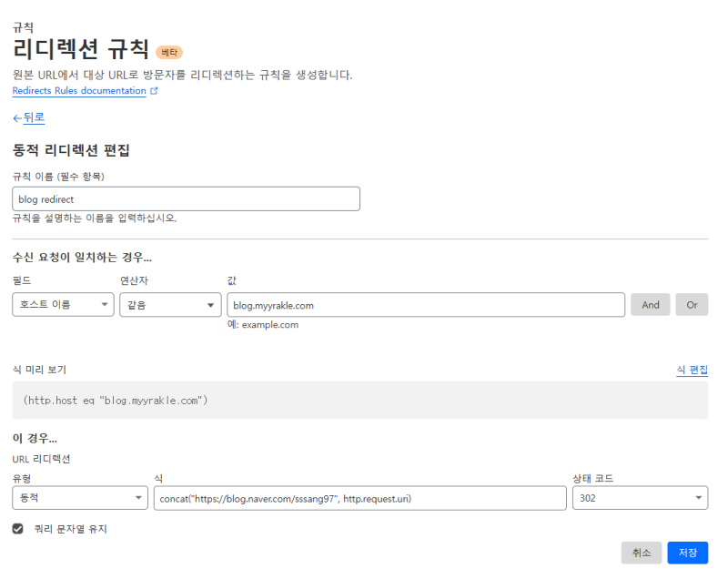Click the 베타 beta badge

(x=169, y=52)
